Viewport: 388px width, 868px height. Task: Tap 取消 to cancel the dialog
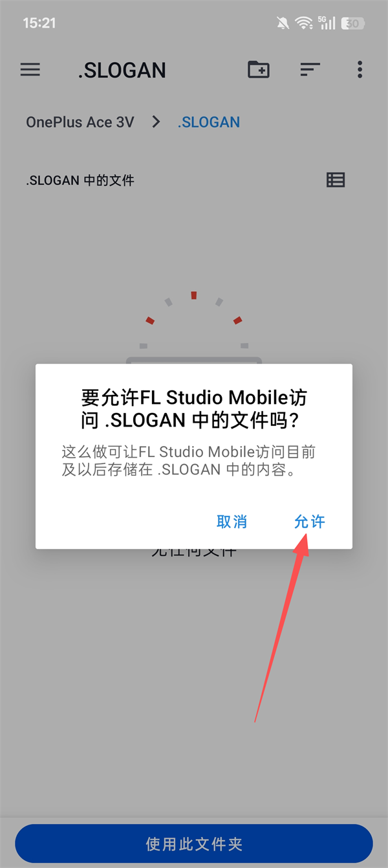click(x=232, y=522)
